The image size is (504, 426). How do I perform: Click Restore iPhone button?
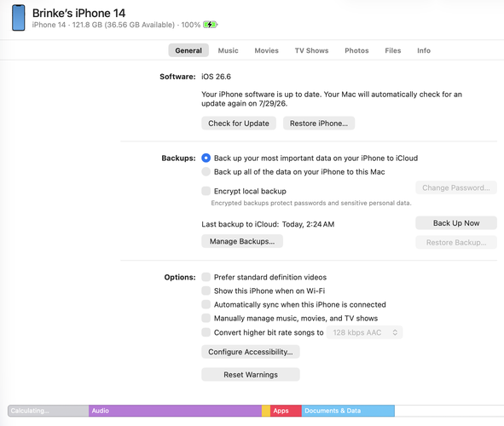(319, 124)
